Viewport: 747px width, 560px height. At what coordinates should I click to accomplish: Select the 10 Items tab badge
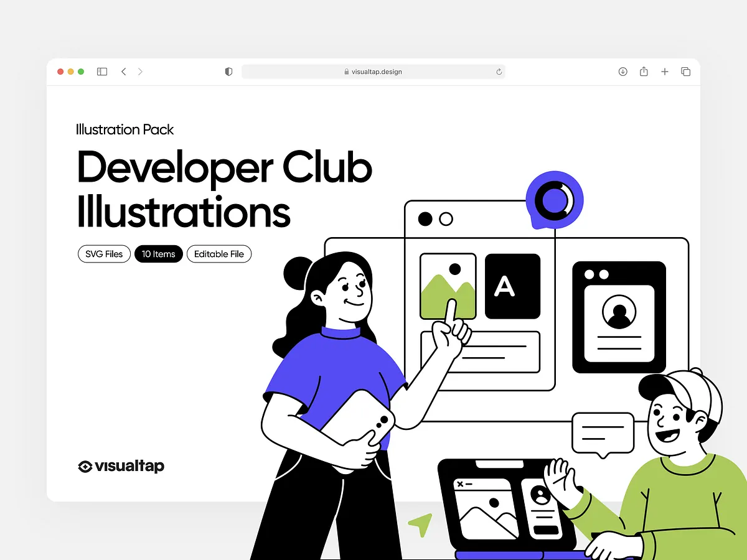tap(158, 254)
